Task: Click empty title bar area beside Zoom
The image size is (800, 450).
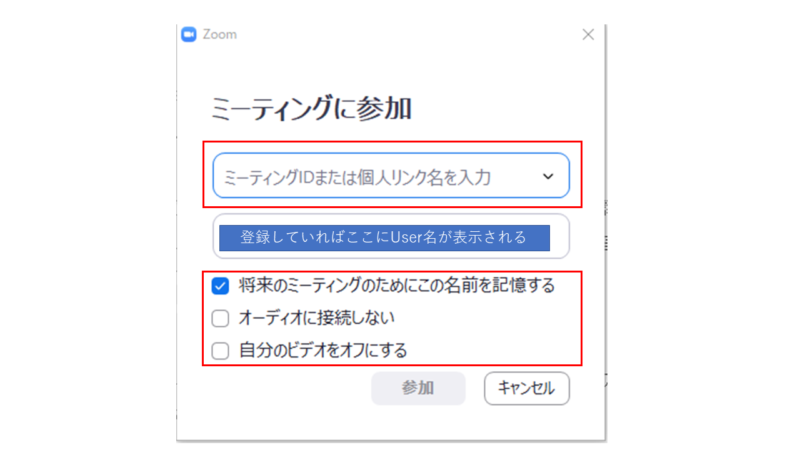Action: coord(408,34)
